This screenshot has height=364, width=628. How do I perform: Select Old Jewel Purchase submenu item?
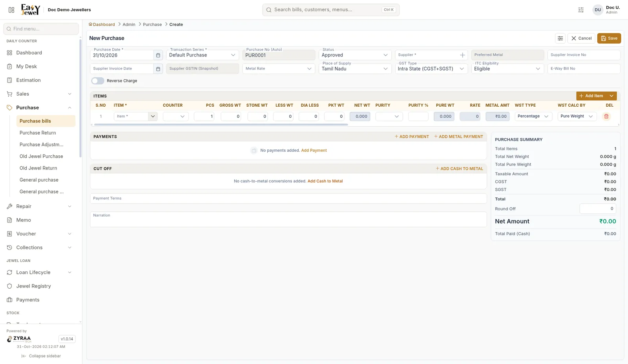click(x=46, y=157)
